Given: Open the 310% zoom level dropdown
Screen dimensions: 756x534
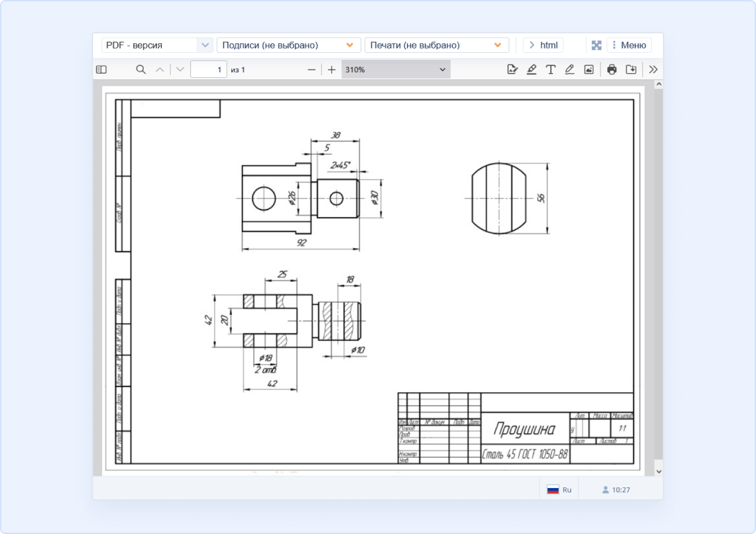Looking at the screenshot, I should click(x=395, y=70).
